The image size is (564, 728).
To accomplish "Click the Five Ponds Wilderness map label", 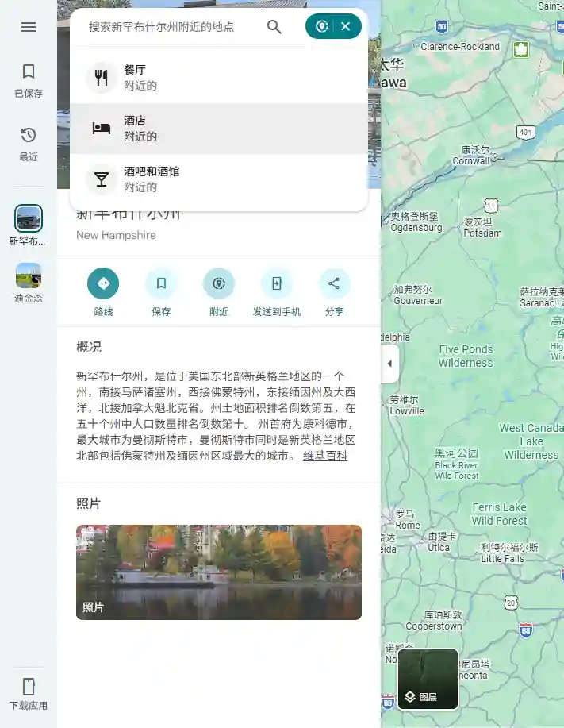I will click(x=466, y=356).
